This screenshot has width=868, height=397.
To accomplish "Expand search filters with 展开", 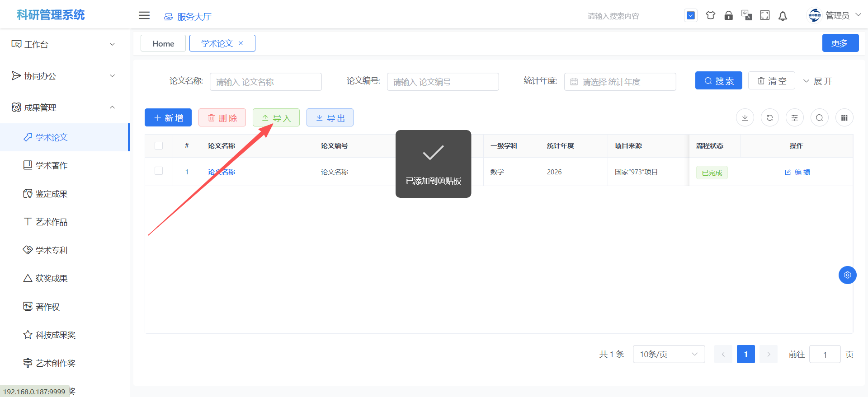I will (817, 81).
